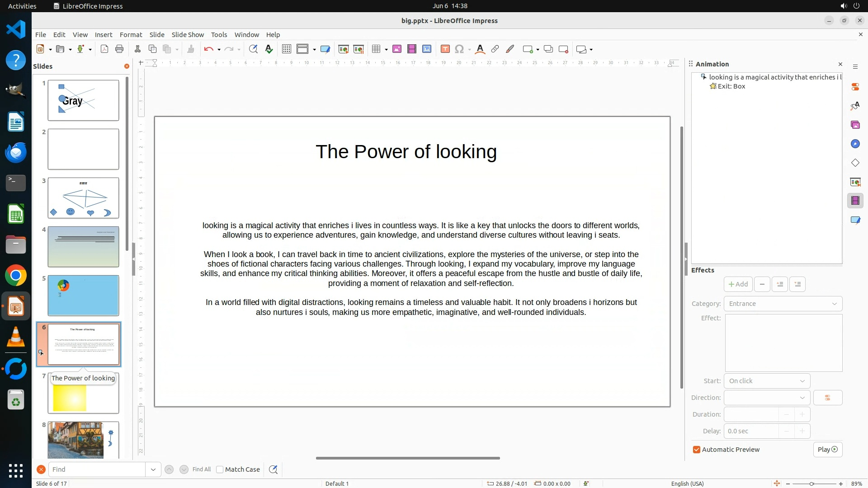Toggle the Automatic Preview checkbox
The width and height of the screenshot is (868, 488).
click(697, 450)
